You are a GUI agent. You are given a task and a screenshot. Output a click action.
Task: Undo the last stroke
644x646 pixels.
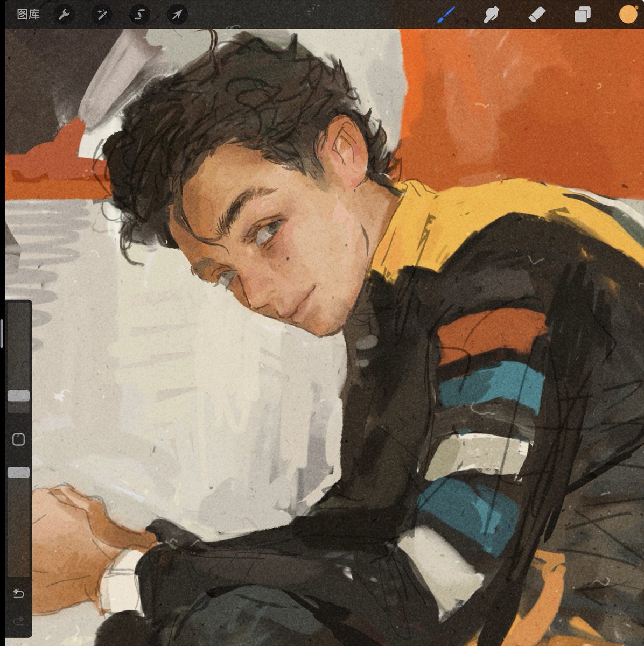(18, 593)
